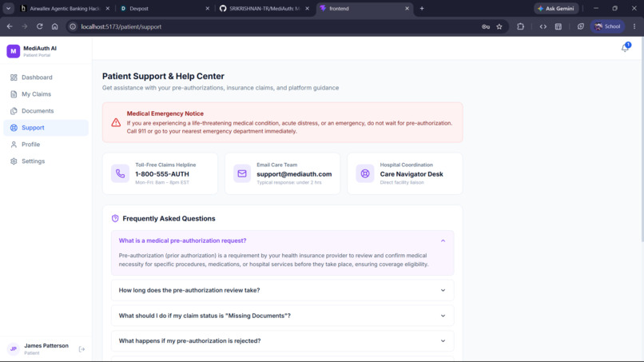
Task: Open My Claims in the sidebar
Action: tap(46, 94)
